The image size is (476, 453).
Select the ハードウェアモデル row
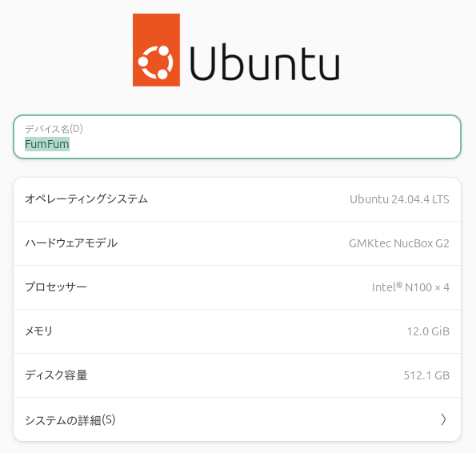237,243
